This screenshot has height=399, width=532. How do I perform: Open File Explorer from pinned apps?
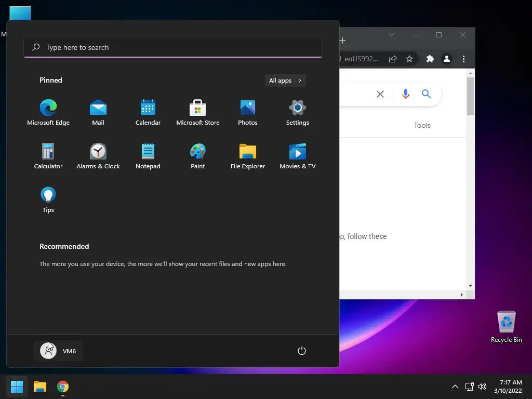[248, 156]
